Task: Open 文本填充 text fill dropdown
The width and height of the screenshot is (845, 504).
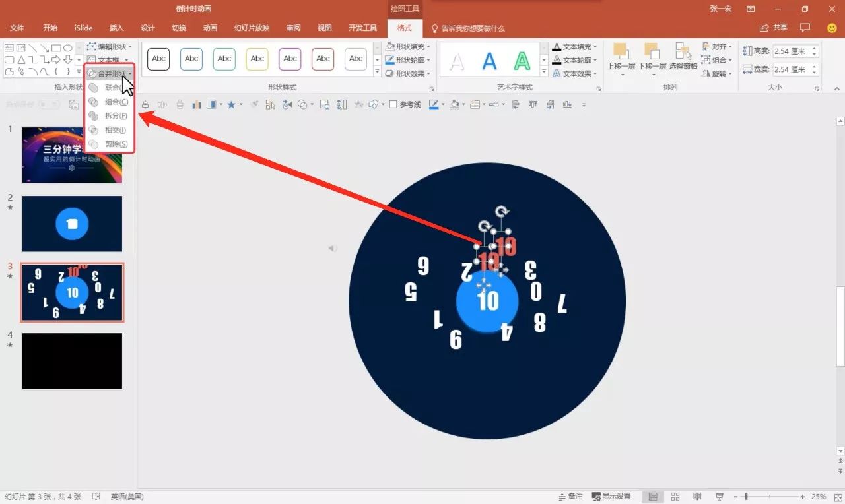Action: click(x=575, y=47)
